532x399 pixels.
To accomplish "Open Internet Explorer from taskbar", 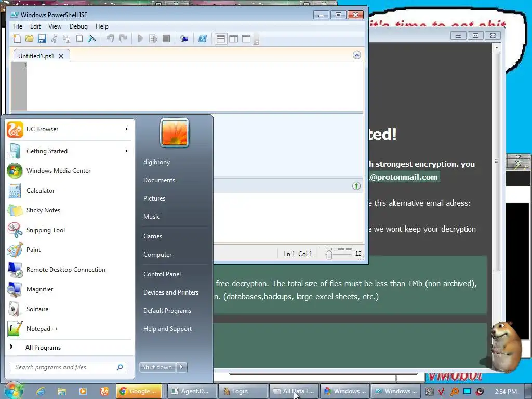I will (x=41, y=391).
